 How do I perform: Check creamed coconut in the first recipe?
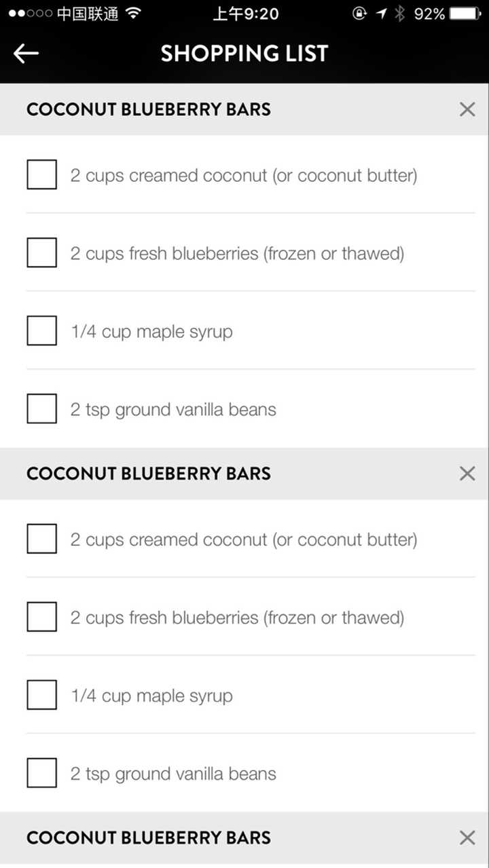[x=41, y=174]
